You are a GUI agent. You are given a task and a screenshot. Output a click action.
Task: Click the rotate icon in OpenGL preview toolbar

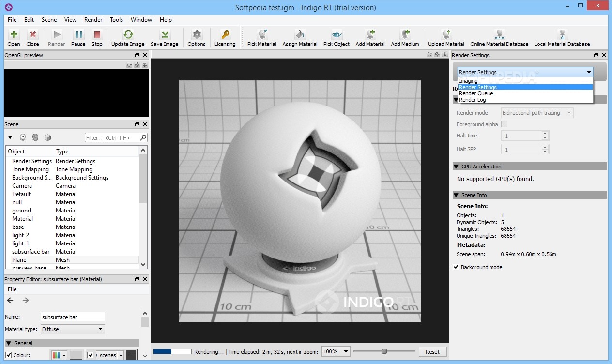click(129, 65)
